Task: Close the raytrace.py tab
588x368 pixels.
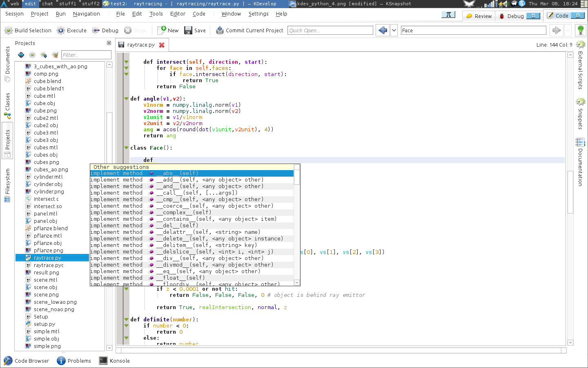Action: point(162,45)
